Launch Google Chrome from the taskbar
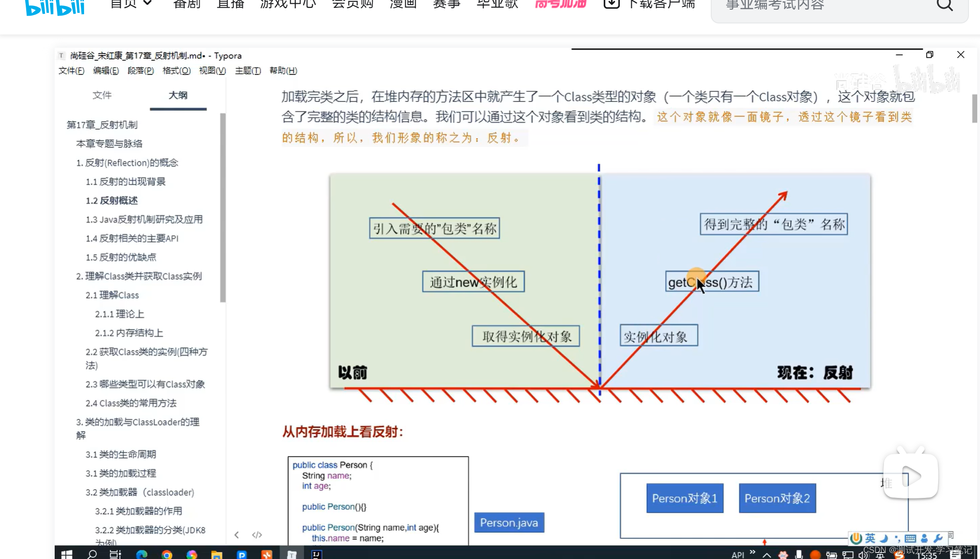980x559 pixels. [x=167, y=554]
